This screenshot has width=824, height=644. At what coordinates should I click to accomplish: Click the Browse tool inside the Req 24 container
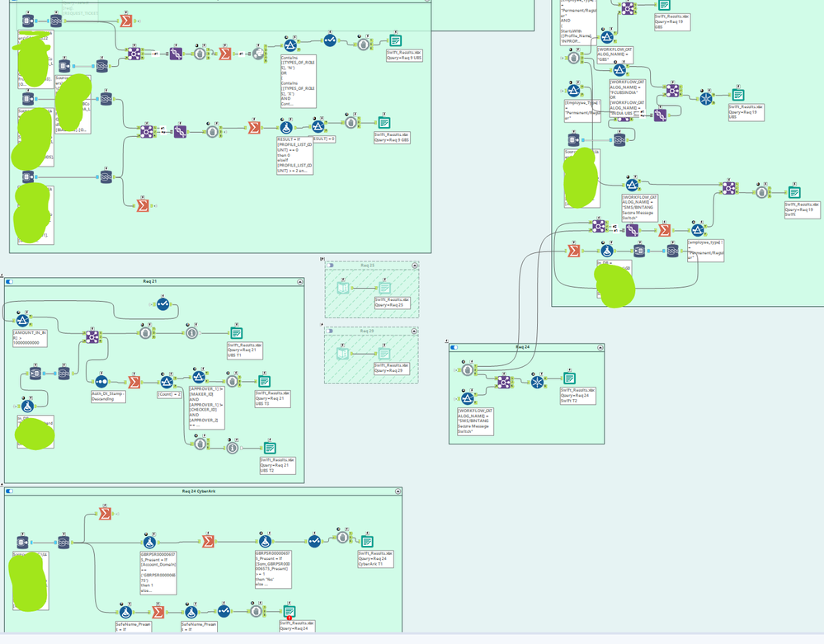coord(468,370)
